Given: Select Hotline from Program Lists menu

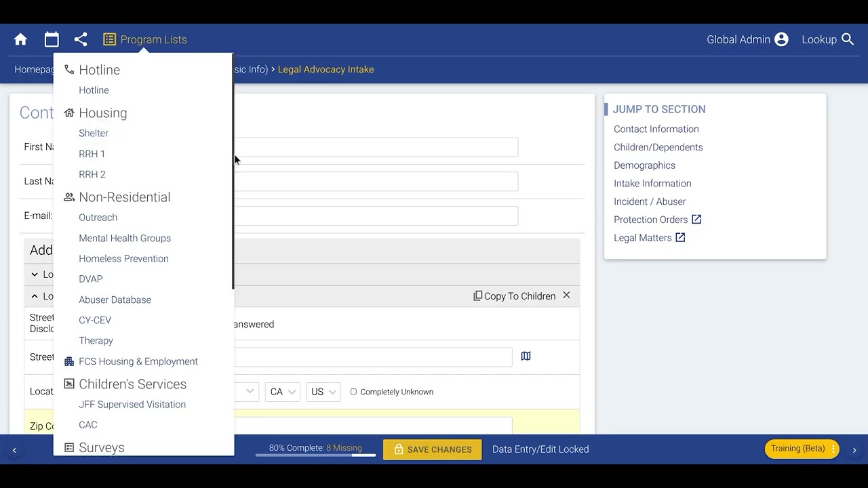Looking at the screenshot, I should tap(94, 90).
